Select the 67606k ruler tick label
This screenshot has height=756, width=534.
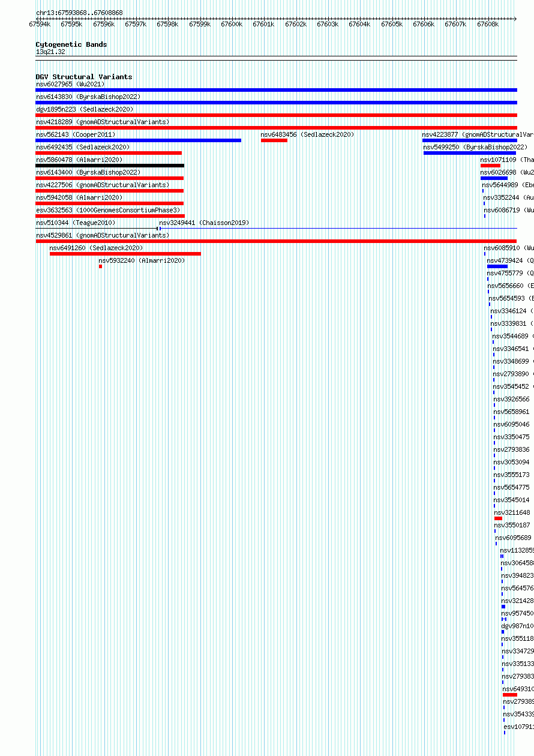click(424, 24)
